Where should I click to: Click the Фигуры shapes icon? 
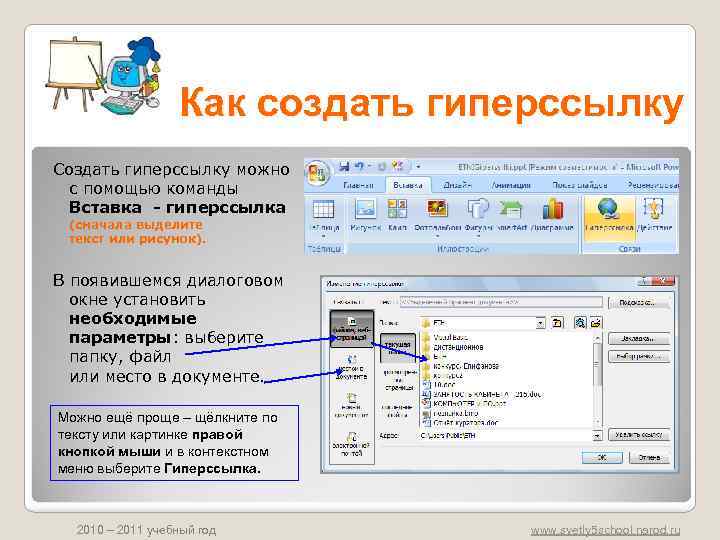(478, 210)
